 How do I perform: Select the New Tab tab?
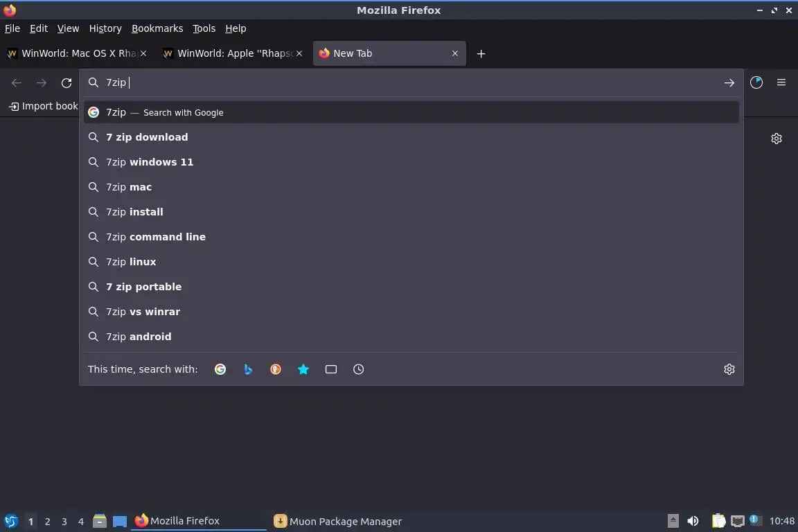389,53
